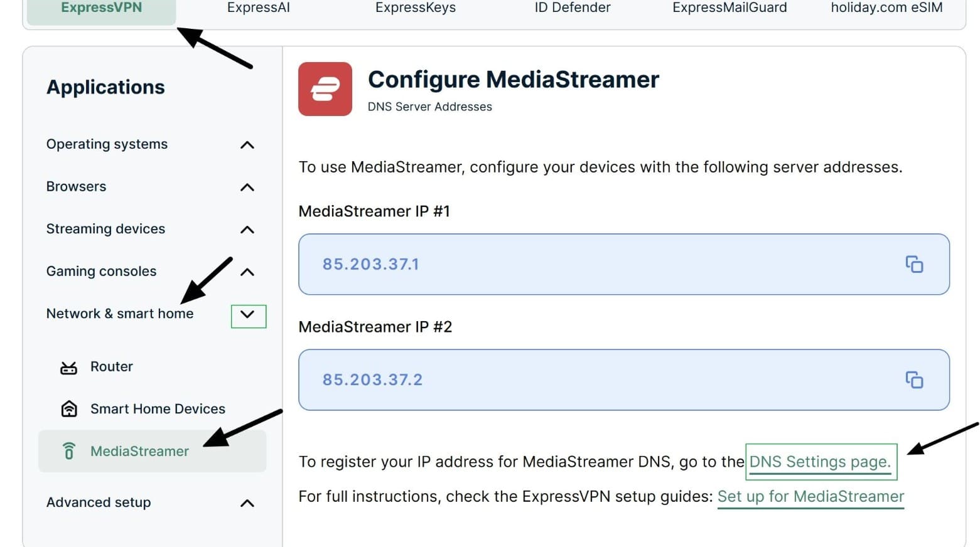This screenshot has width=980, height=547.
Task: Click the Configure MediaStreamer heading
Action: [514, 80]
